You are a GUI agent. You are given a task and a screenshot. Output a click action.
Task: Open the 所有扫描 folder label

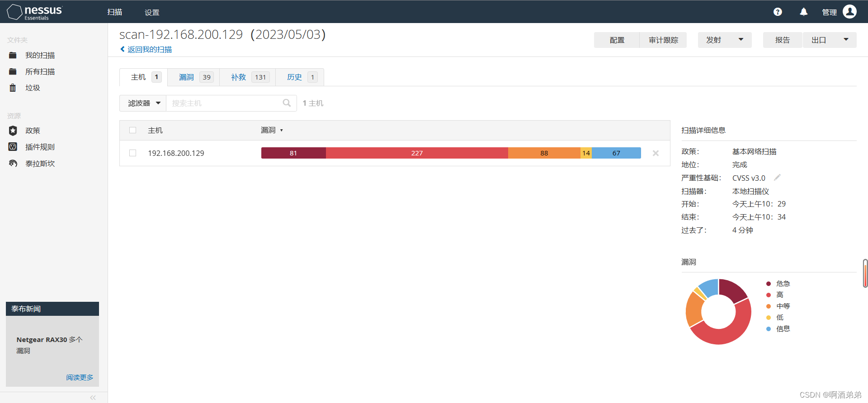coord(40,71)
